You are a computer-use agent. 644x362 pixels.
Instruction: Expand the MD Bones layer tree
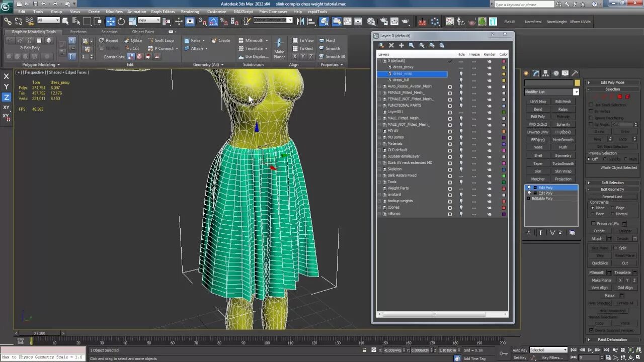click(x=379, y=137)
